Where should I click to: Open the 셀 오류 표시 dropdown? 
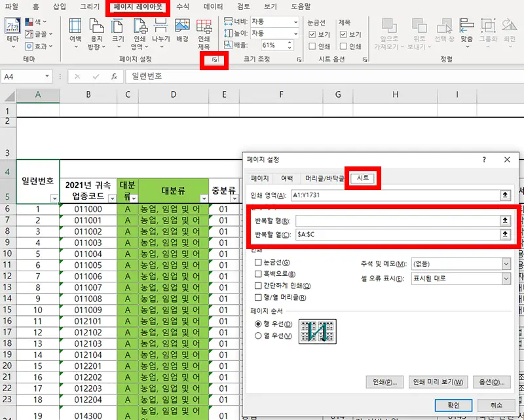tap(505, 278)
